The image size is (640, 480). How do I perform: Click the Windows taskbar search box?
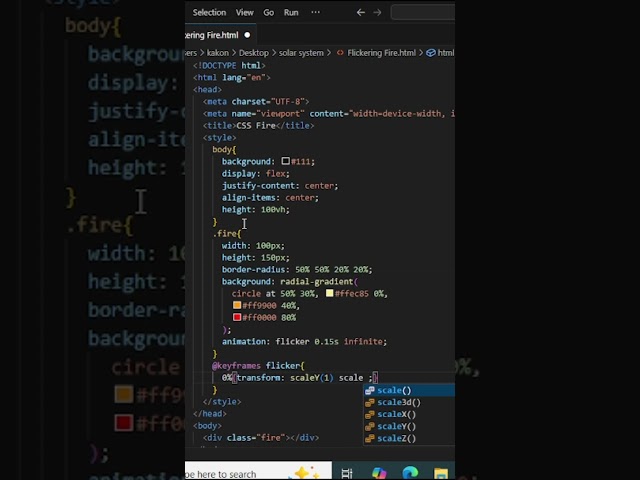258,471
